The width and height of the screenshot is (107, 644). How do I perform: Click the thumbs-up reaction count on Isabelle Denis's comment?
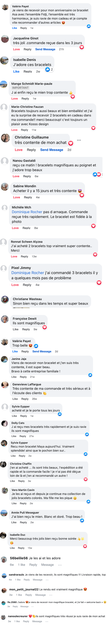49,70
